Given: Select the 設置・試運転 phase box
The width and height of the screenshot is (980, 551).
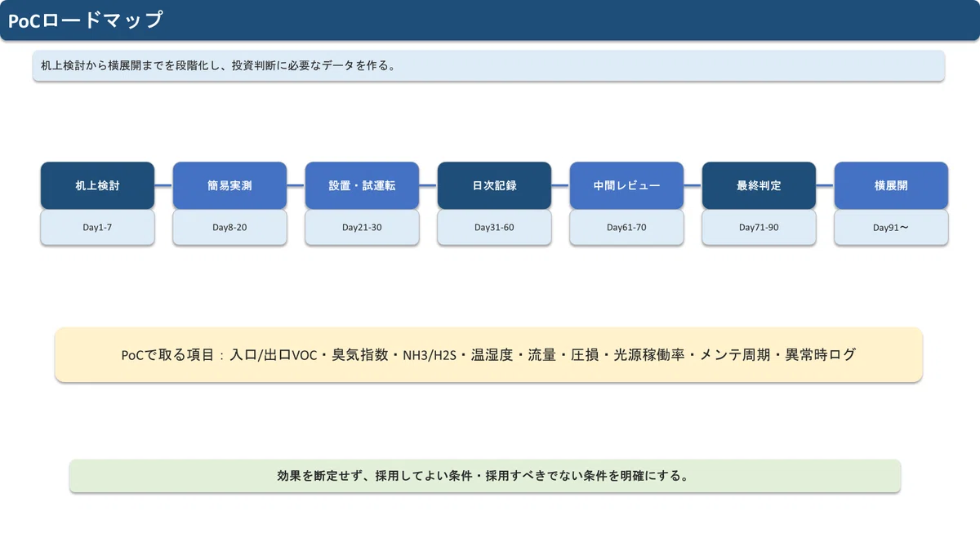Looking at the screenshot, I should (362, 185).
